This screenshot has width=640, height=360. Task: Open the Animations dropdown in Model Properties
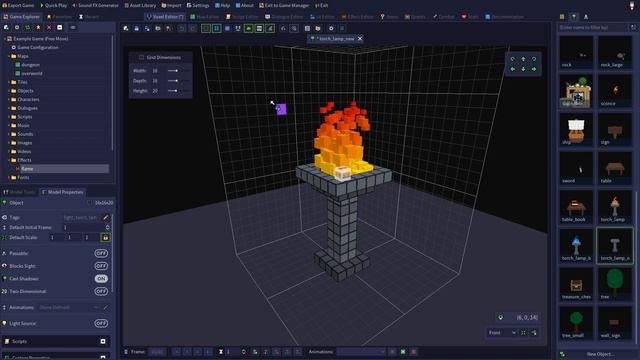[x=69, y=307]
